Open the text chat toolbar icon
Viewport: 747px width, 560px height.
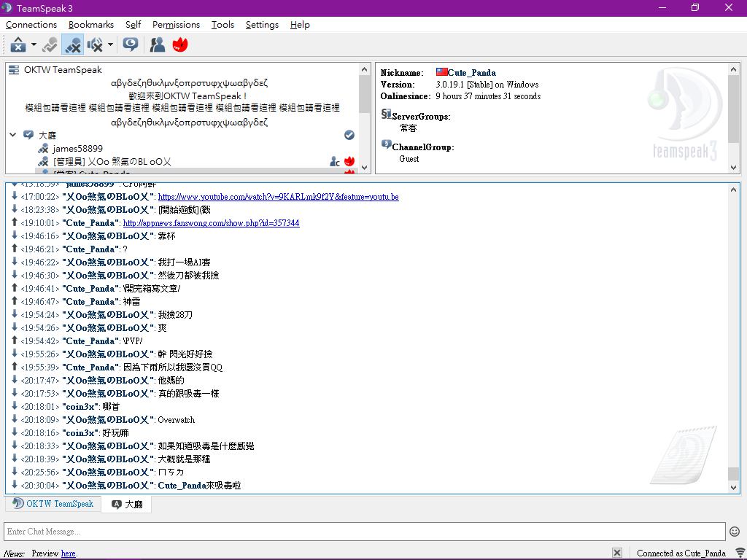coord(131,44)
